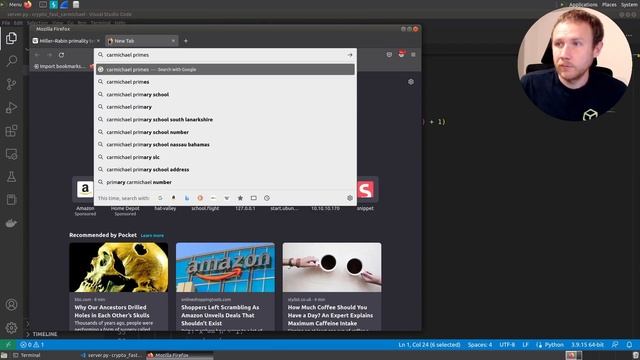Select 'carmichael primary school address' suggestion
The image size is (640, 360).
(225, 169)
